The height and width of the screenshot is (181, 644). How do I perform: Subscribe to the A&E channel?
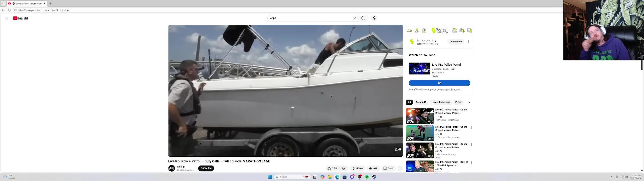pos(206,168)
